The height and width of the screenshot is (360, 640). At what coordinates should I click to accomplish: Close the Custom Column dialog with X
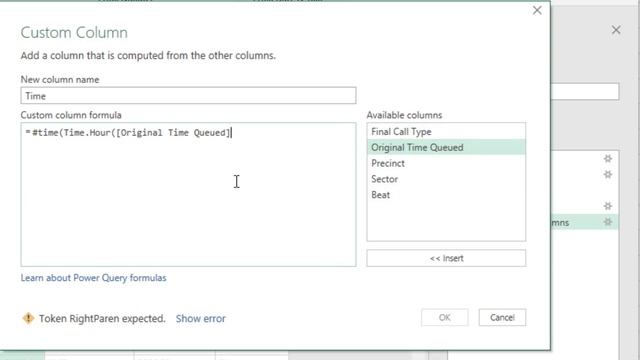tap(537, 11)
